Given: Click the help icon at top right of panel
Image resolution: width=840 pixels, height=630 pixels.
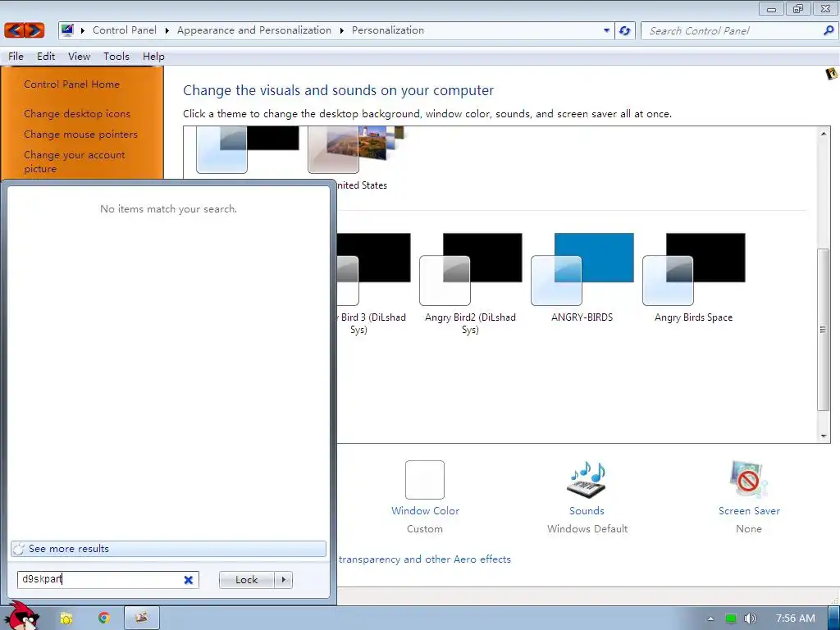Looking at the screenshot, I should (x=832, y=74).
